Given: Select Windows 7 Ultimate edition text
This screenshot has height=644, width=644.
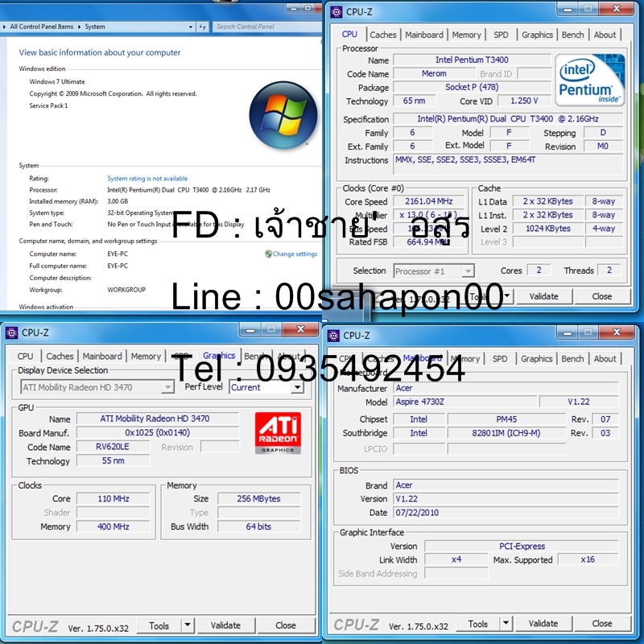Looking at the screenshot, I should click(57, 82).
